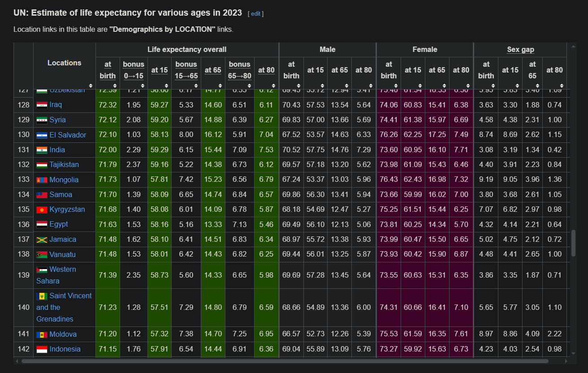Click the Egypt flag icon

(x=42, y=224)
